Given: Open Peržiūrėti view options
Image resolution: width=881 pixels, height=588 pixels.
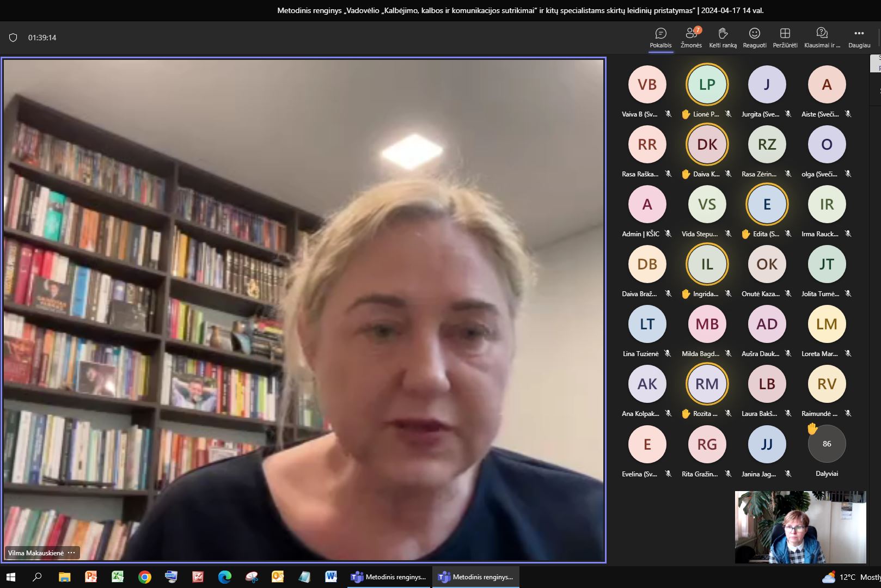Looking at the screenshot, I should [785, 38].
